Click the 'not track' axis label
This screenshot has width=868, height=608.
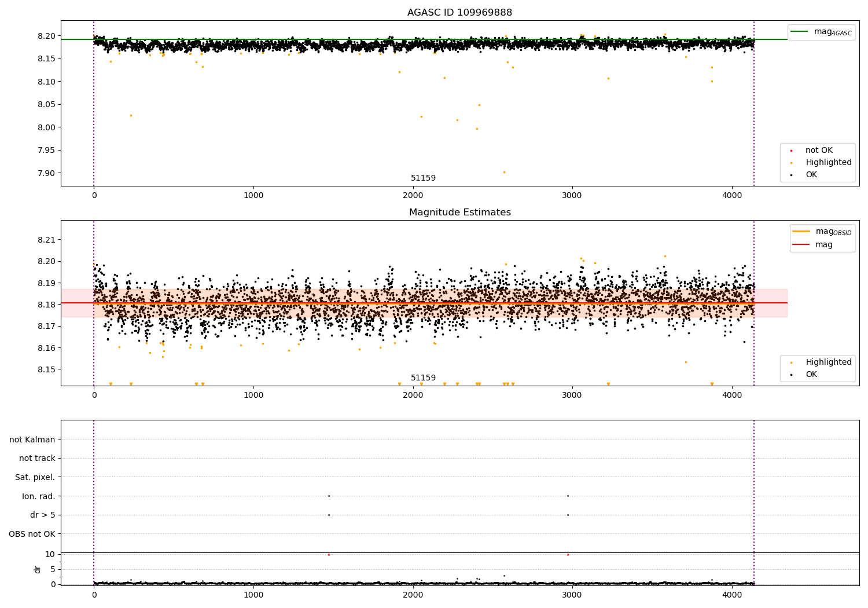[37, 458]
